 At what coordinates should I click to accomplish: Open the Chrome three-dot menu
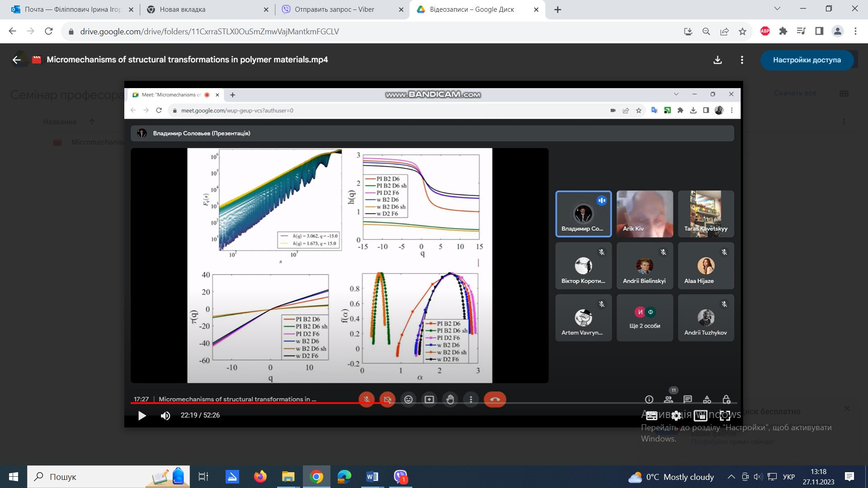coord(855,31)
